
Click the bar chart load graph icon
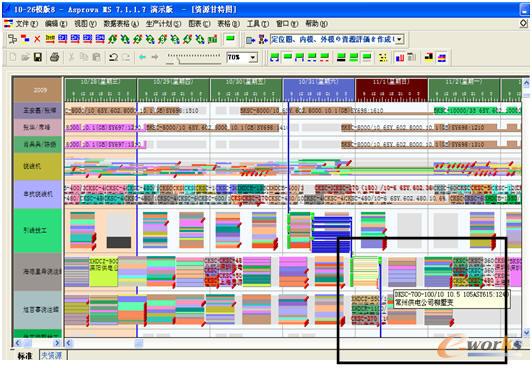tap(400, 57)
